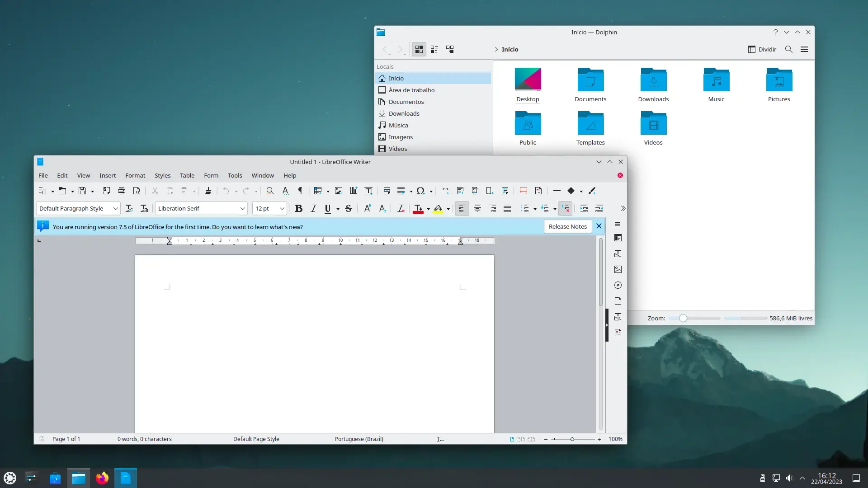Open Firefox from the taskbar

coord(102,478)
